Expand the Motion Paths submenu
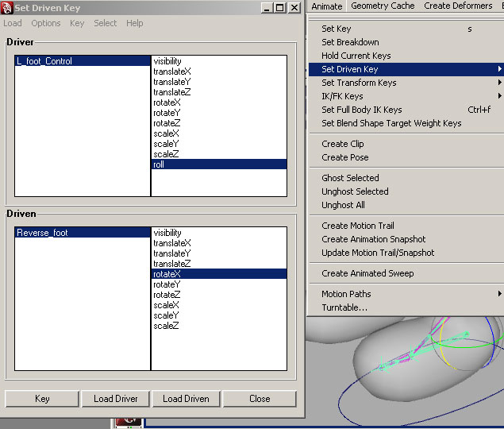This screenshot has width=504, height=429. point(499,294)
